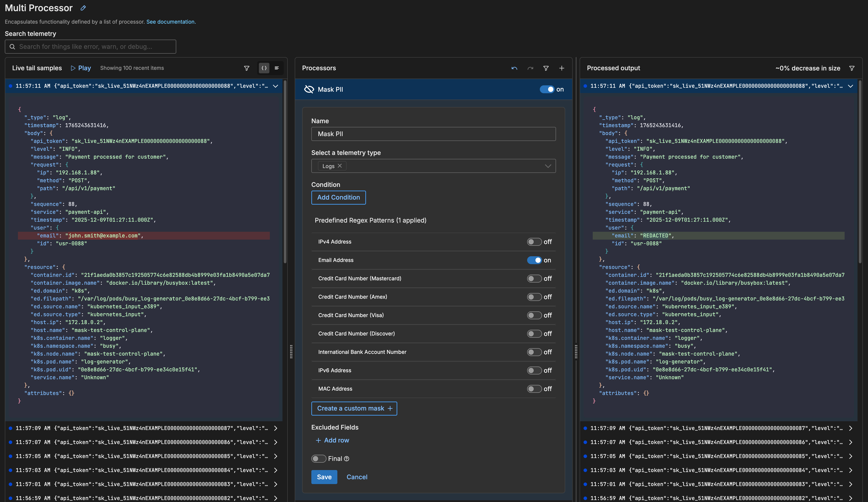Screen dimensions: 868x502
Task: Disable the Email Address pattern toggle
Action: [534, 260]
